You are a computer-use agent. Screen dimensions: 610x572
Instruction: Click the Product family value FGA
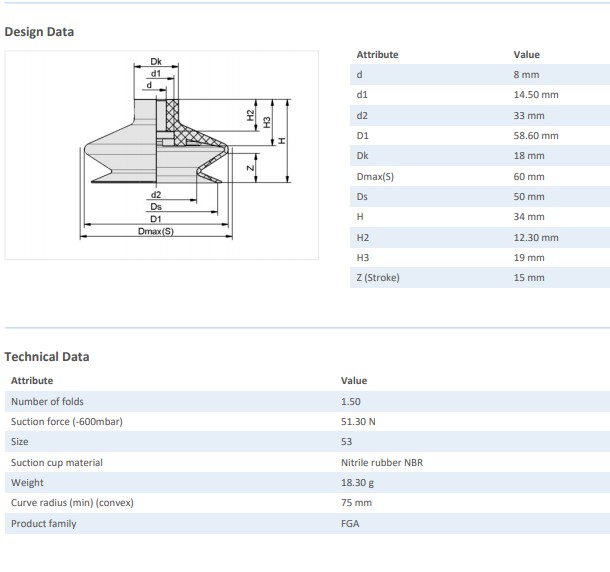(350, 523)
